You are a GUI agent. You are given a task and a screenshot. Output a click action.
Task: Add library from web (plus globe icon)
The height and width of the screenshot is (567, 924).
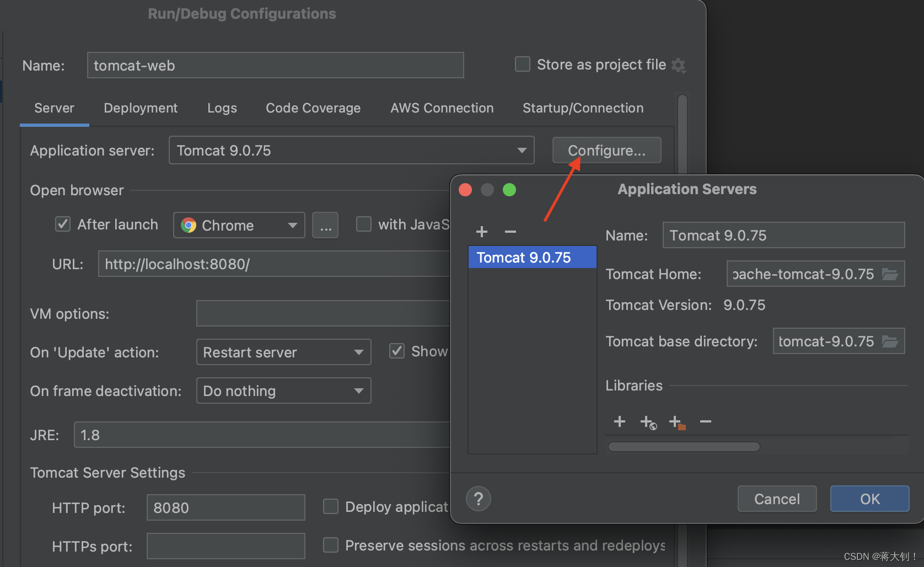[x=648, y=422]
